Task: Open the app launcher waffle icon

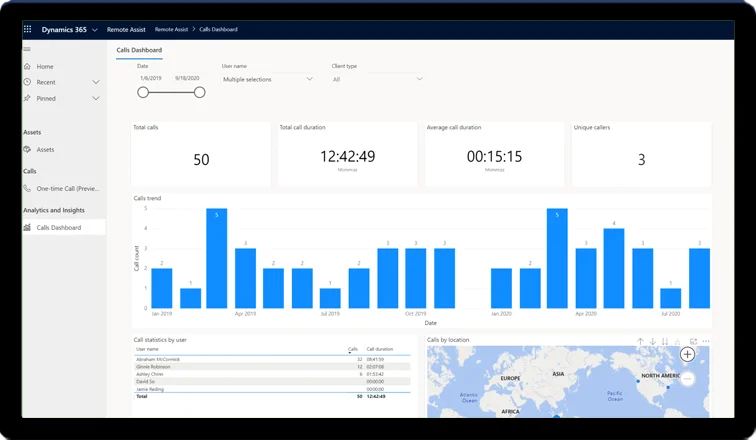Action: tap(28, 29)
